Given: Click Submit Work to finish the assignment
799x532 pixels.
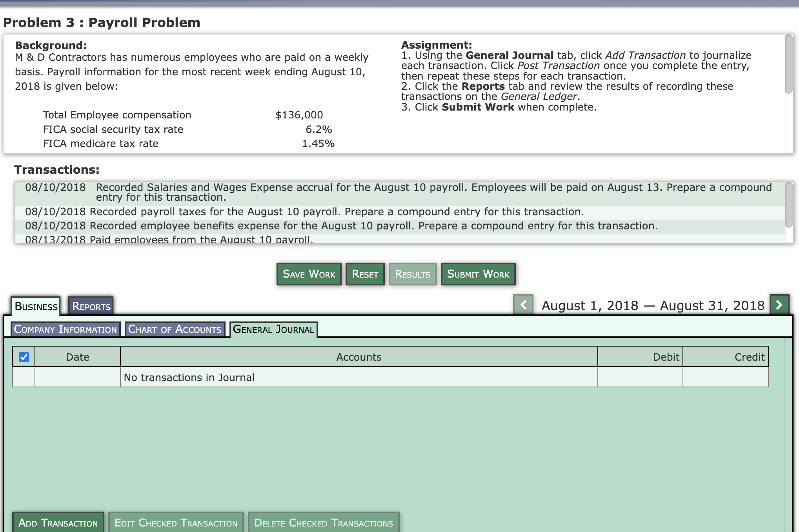Looking at the screenshot, I should tap(478, 274).
